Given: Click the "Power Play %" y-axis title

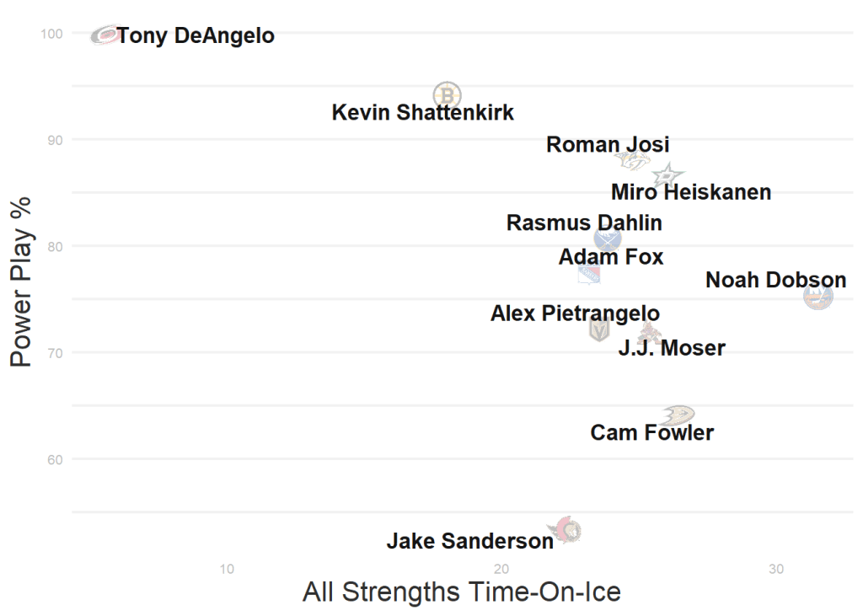Looking at the screenshot, I should point(21,282).
